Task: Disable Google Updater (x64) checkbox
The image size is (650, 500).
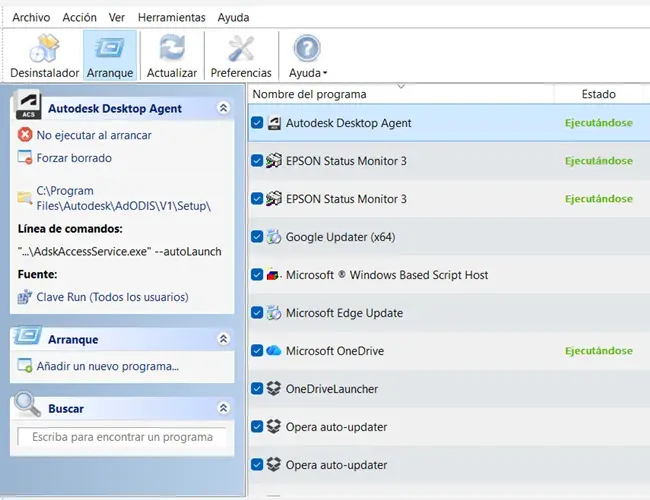Action: (x=257, y=237)
